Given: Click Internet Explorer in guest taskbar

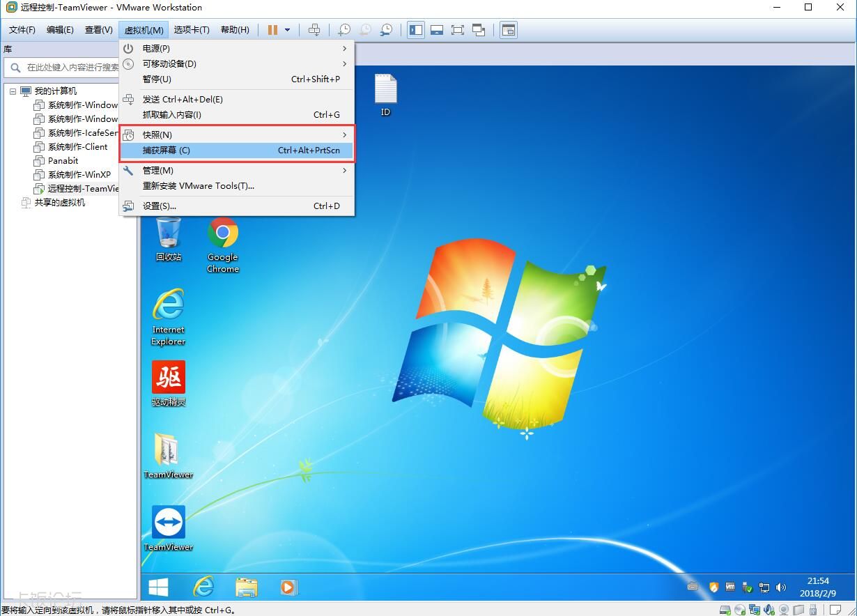Looking at the screenshot, I should pyautogui.click(x=203, y=587).
